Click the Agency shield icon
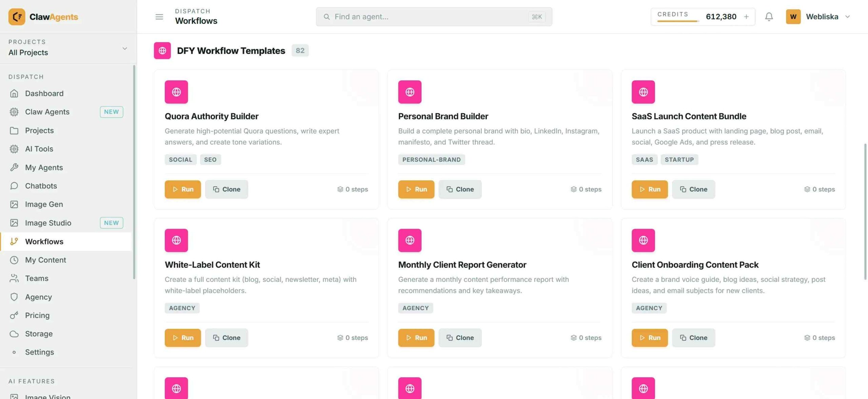The width and height of the screenshot is (868, 399). click(14, 297)
